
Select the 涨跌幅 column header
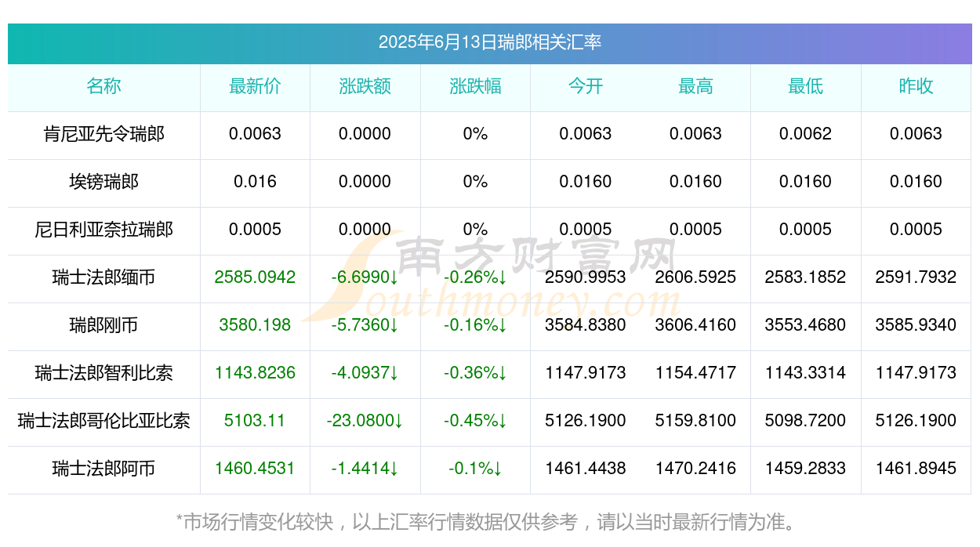475,86
